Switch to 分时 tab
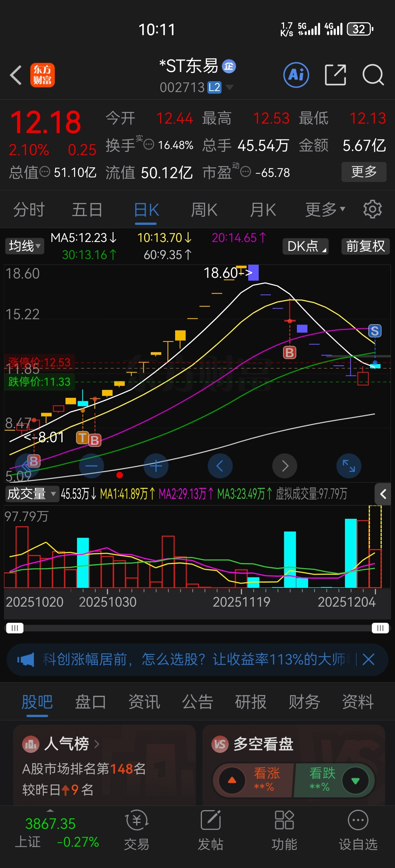 click(x=29, y=209)
